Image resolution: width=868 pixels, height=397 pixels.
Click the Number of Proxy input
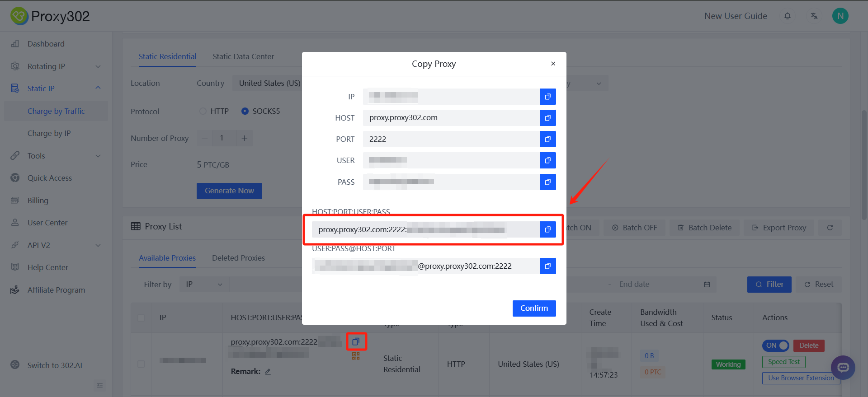pyautogui.click(x=224, y=138)
